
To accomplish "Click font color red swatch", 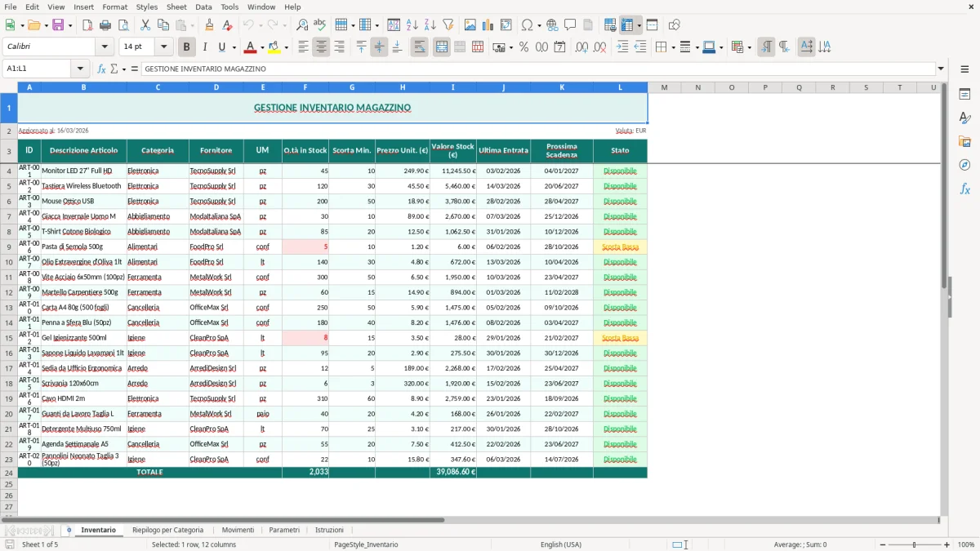I will click(251, 47).
